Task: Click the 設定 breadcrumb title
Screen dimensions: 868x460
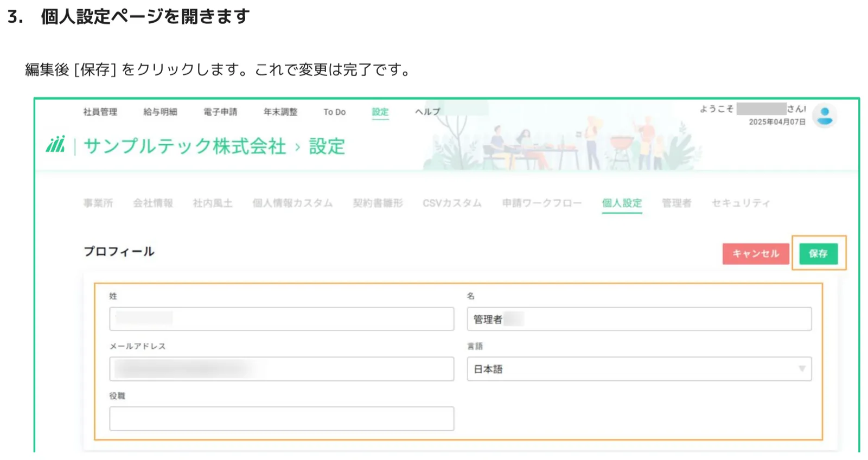Action: [327, 146]
